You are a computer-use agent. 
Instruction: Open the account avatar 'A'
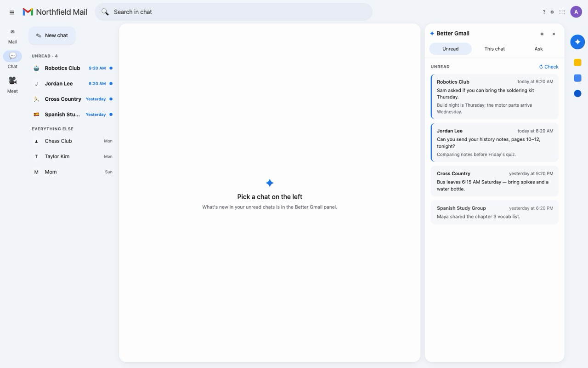(576, 12)
